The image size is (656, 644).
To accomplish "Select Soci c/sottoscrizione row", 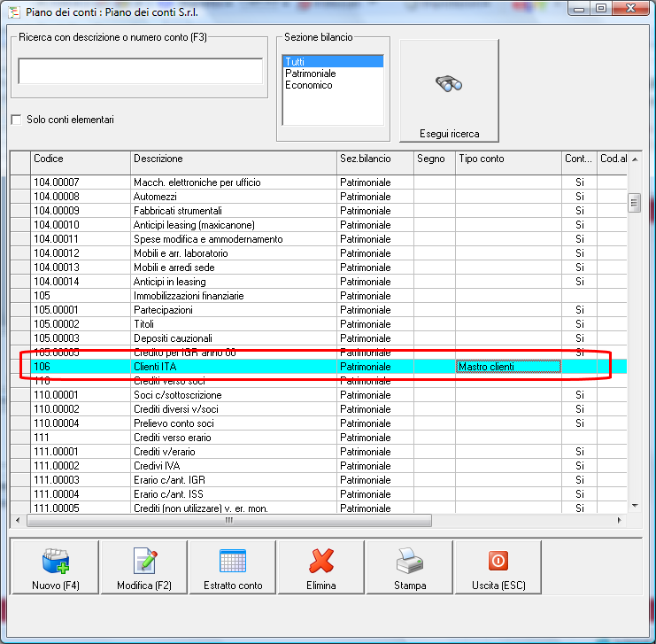I will pyautogui.click(x=319, y=395).
